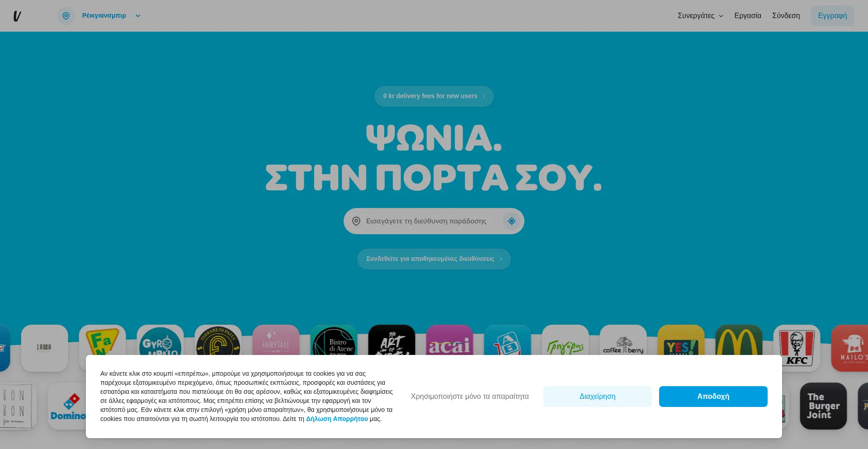Image resolution: width=868 pixels, height=449 pixels.
Task: Select the Coffee Berry logo tile
Action: click(623, 340)
